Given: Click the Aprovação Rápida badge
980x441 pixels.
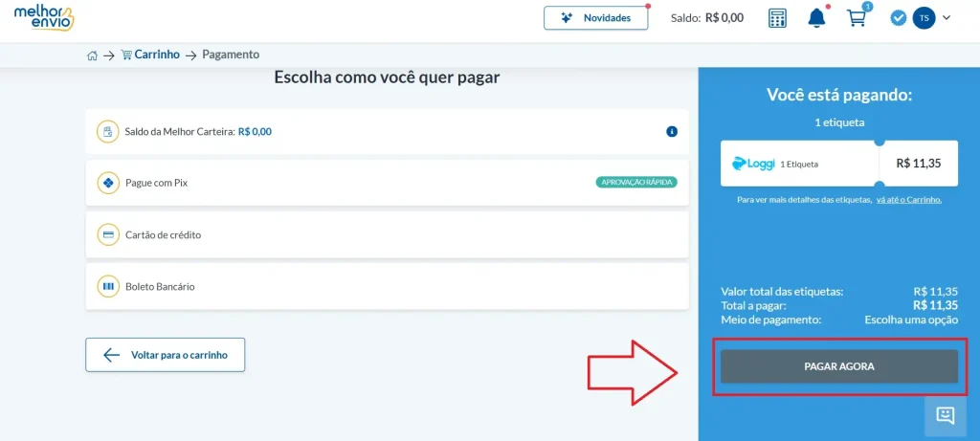Looking at the screenshot, I should pos(636,183).
